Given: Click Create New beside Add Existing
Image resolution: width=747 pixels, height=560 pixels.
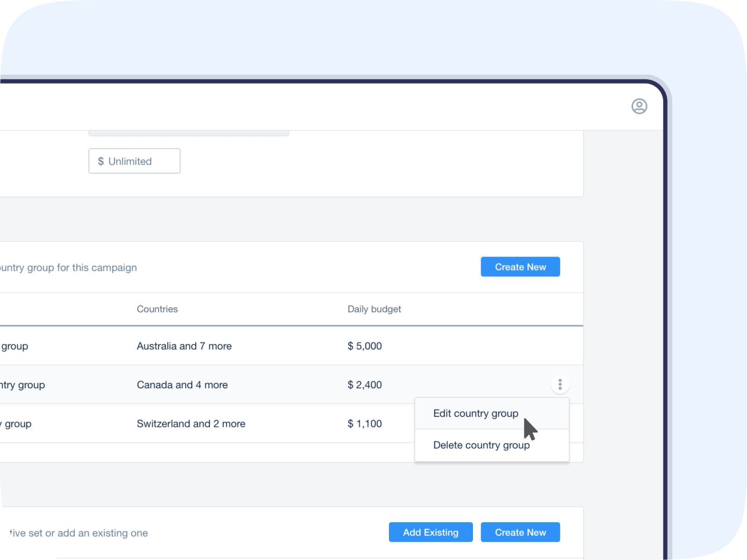Looking at the screenshot, I should coord(520,532).
